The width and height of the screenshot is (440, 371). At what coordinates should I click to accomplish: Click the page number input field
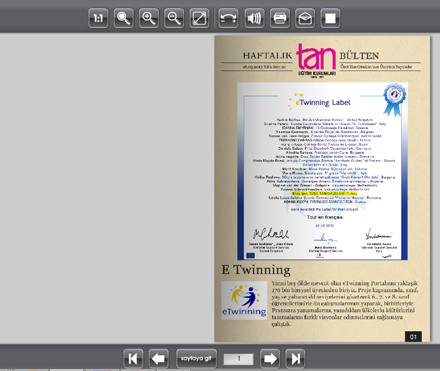pyautogui.click(x=239, y=359)
